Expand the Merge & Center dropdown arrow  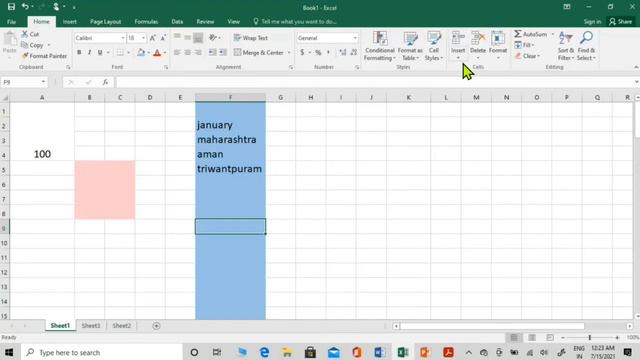coord(289,53)
